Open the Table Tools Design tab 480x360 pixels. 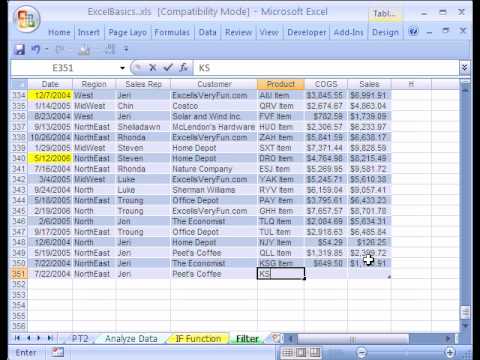click(x=385, y=32)
